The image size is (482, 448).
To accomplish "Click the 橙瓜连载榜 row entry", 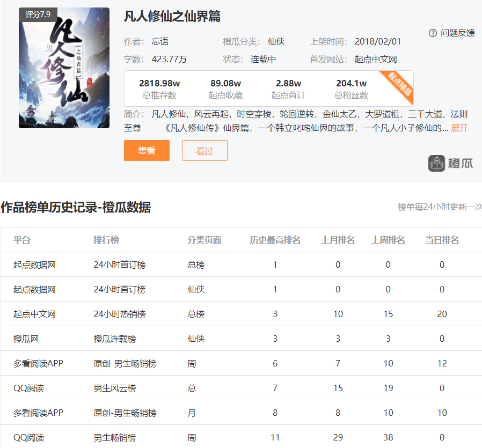I will [x=115, y=339].
